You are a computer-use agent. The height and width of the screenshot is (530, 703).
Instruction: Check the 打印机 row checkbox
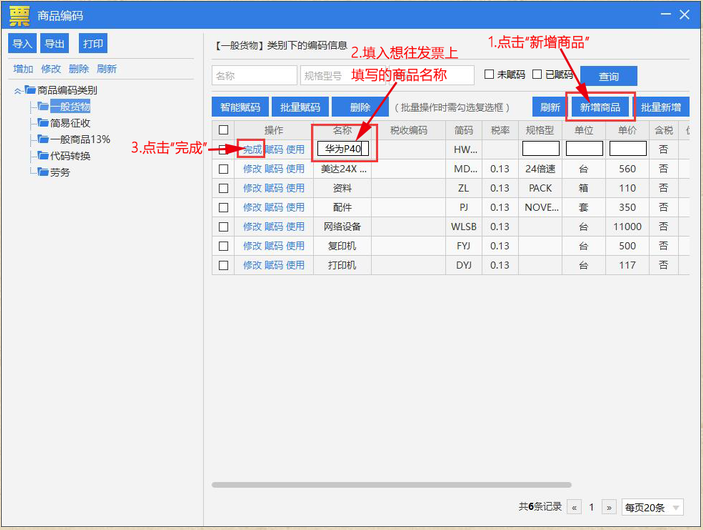tap(223, 265)
